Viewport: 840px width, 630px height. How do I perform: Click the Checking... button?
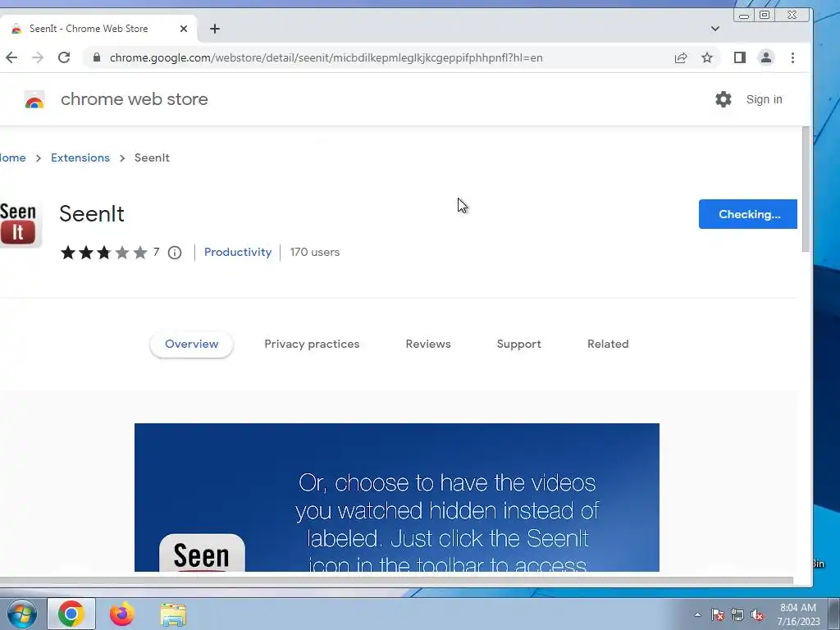point(748,214)
